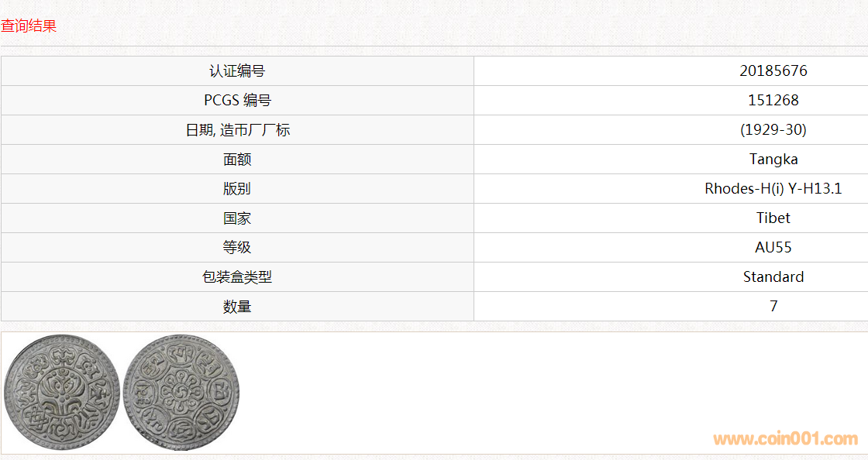Image resolution: width=868 pixels, height=460 pixels.
Task: Click the 面额 label cell
Action: pyautogui.click(x=237, y=160)
